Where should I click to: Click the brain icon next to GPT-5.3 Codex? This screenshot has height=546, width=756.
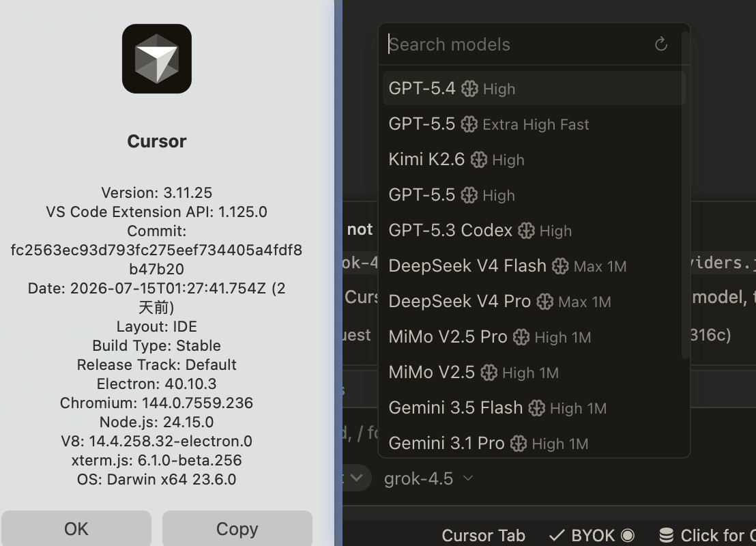pos(527,231)
